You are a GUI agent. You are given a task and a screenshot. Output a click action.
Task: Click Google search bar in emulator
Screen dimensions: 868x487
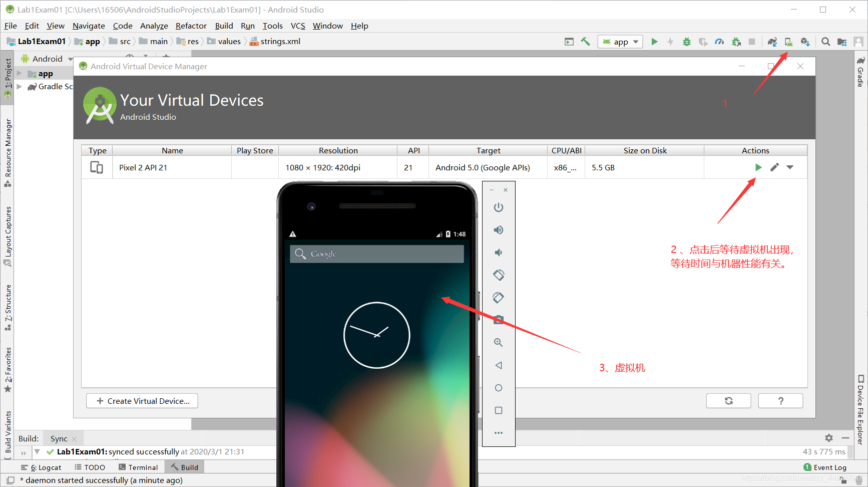[x=377, y=254]
